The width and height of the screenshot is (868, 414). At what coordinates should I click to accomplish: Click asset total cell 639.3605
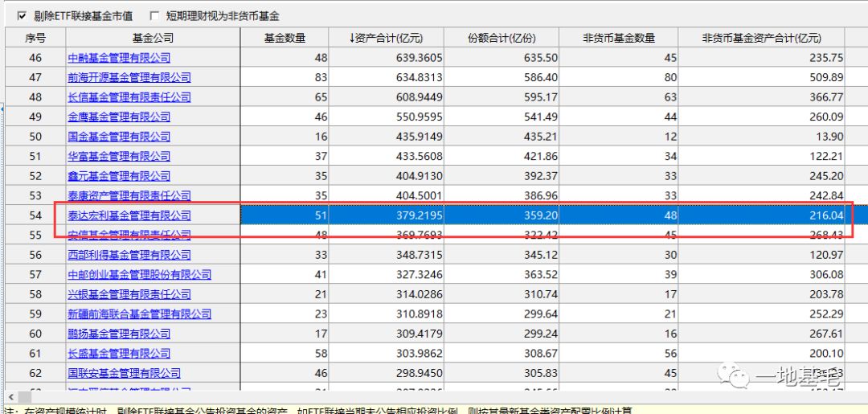point(387,58)
